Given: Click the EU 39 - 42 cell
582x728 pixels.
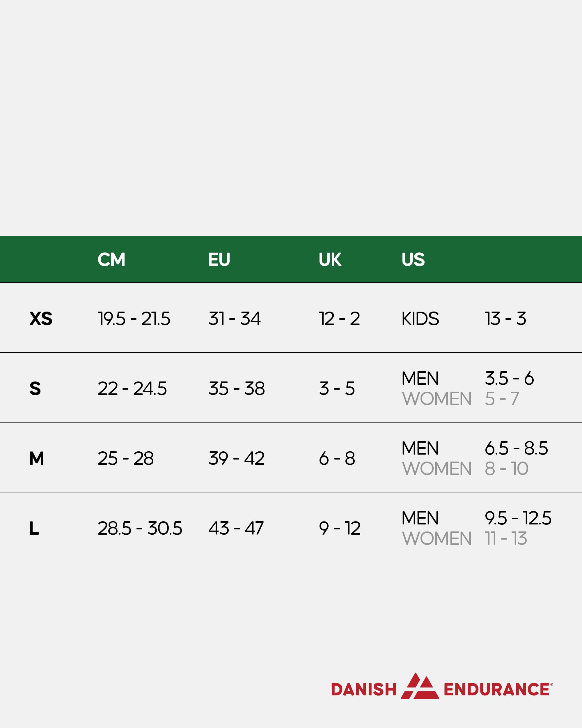Looking at the screenshot, I should tap(236, 459).
